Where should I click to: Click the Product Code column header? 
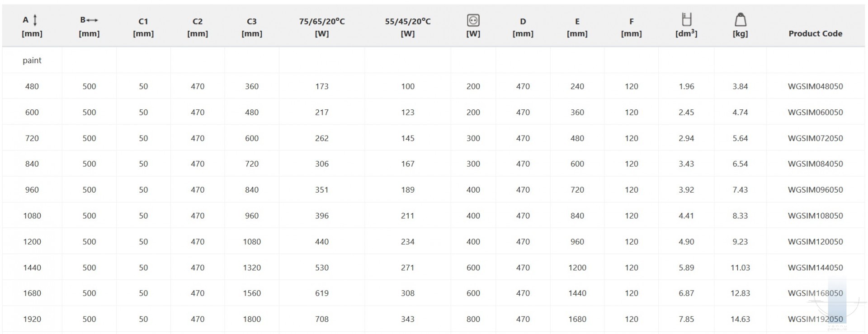[815, 33]
